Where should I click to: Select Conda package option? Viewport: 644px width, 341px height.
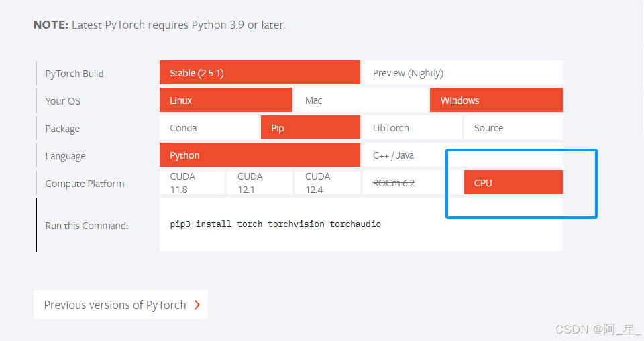pos(209,127)
